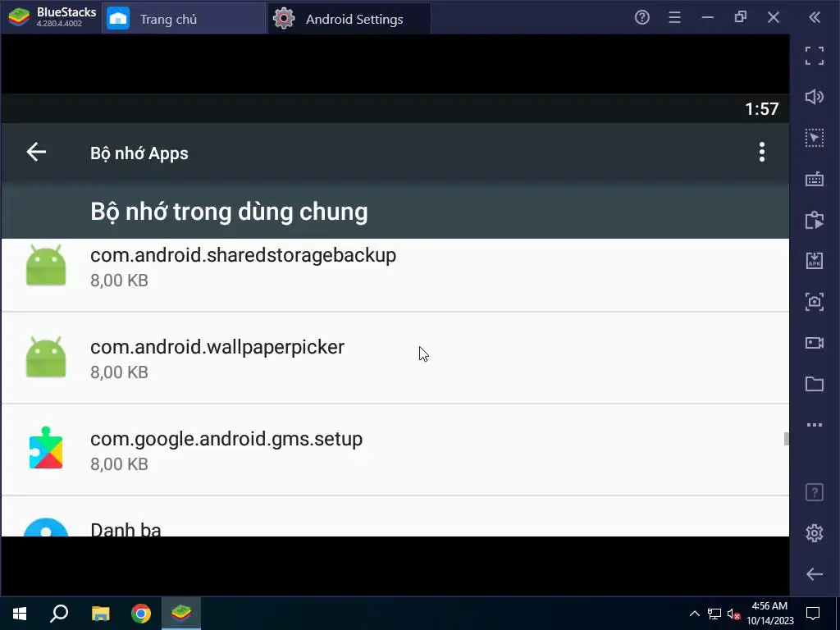
Task: Show more sidebar tools via ellipsis
Action: (815, 425)
